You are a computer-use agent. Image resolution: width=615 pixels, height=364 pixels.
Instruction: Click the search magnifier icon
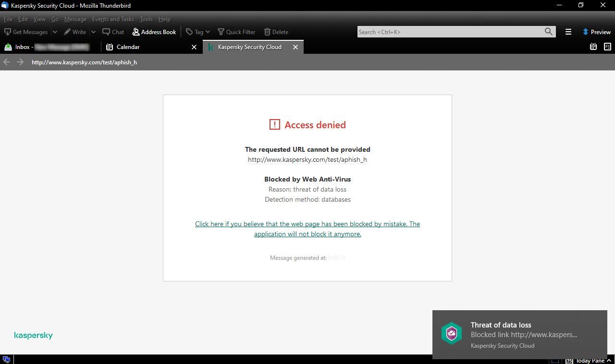click(549, 32)
